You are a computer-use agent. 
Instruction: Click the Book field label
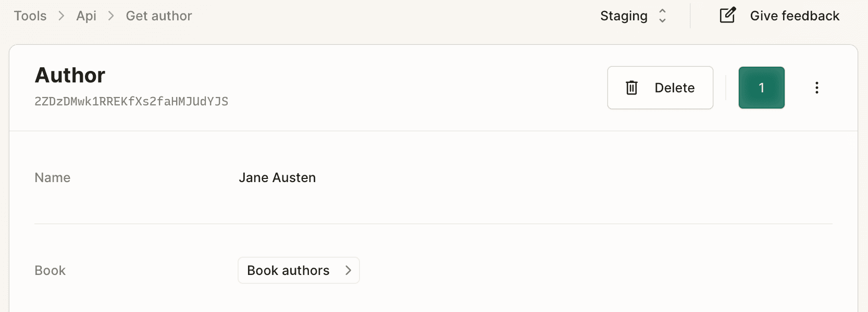50,271
